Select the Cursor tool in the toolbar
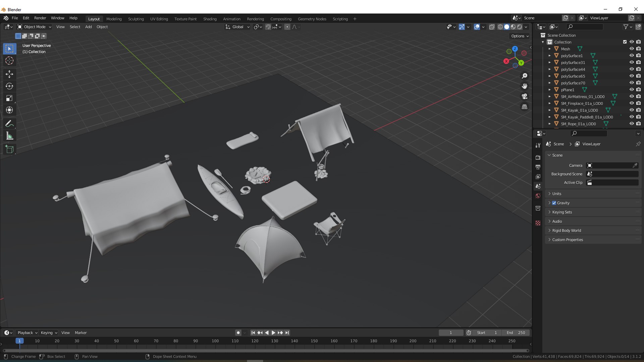644x362 pixels. (x=9, y=61)
